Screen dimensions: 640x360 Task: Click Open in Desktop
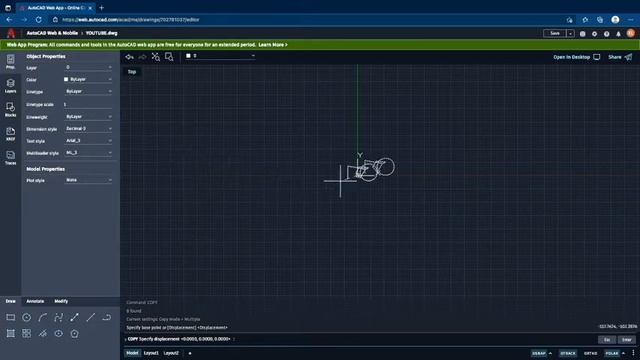click(576, 57)
